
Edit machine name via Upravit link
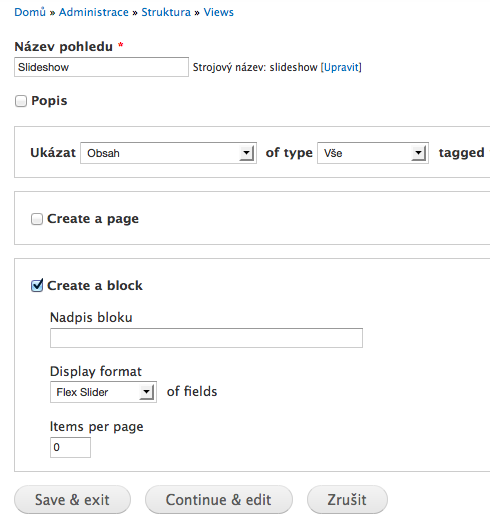pos(341,67)
